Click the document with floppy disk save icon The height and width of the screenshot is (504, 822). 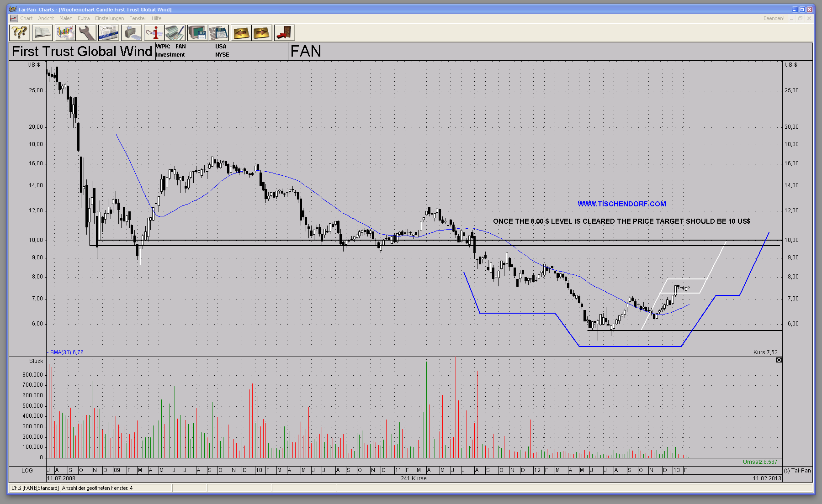[x=218, y=33]
